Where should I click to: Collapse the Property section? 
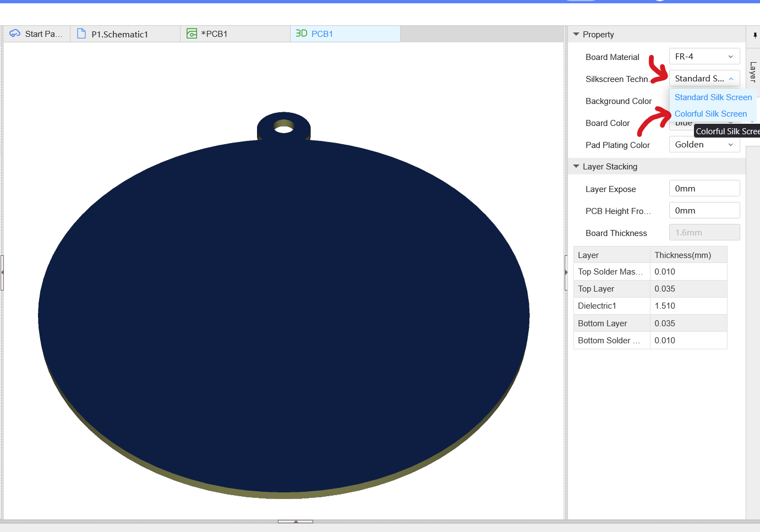coord(576,34)
